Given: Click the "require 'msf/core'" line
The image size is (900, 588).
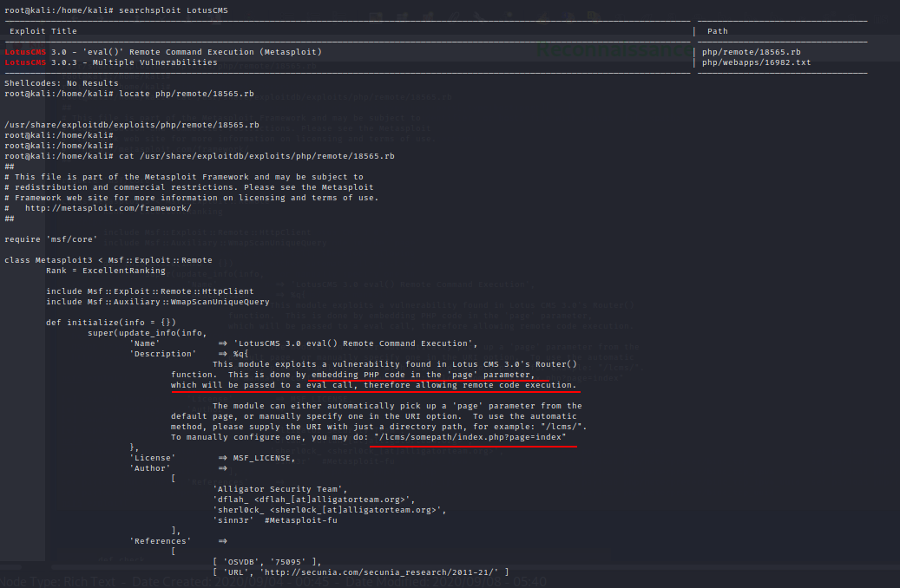Looking at the screenshot, I should coord(51,239).
